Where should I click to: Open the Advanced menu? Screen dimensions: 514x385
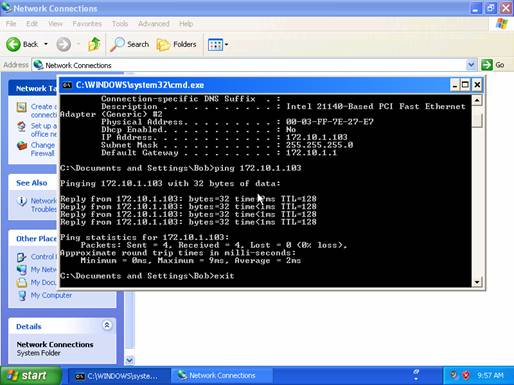pos(154,24)
